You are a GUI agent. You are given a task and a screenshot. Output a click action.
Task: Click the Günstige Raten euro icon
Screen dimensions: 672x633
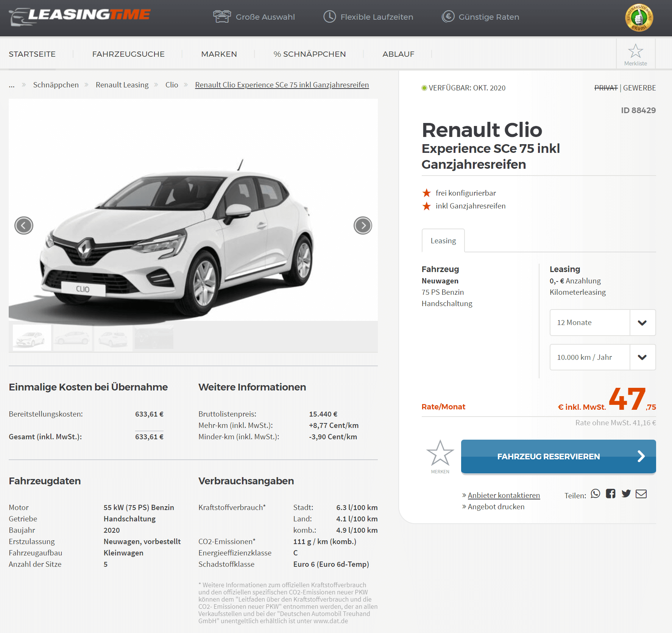(448, 17)
